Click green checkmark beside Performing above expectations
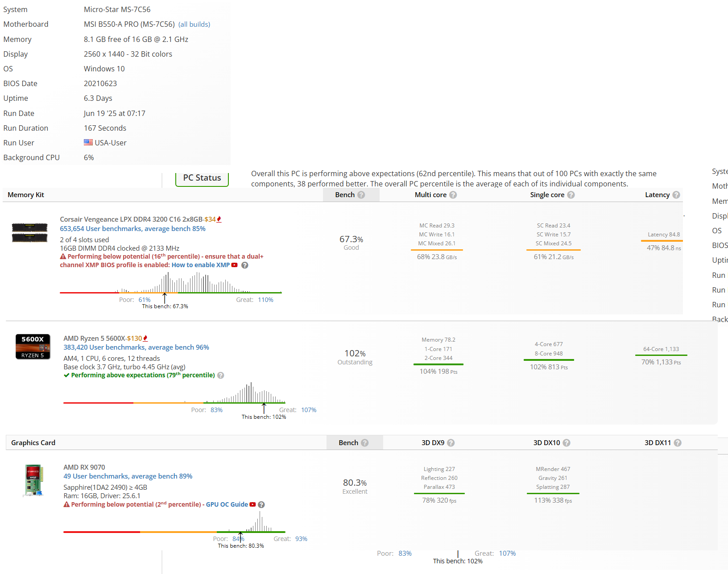728x574 pixels. tap(66, 375)
